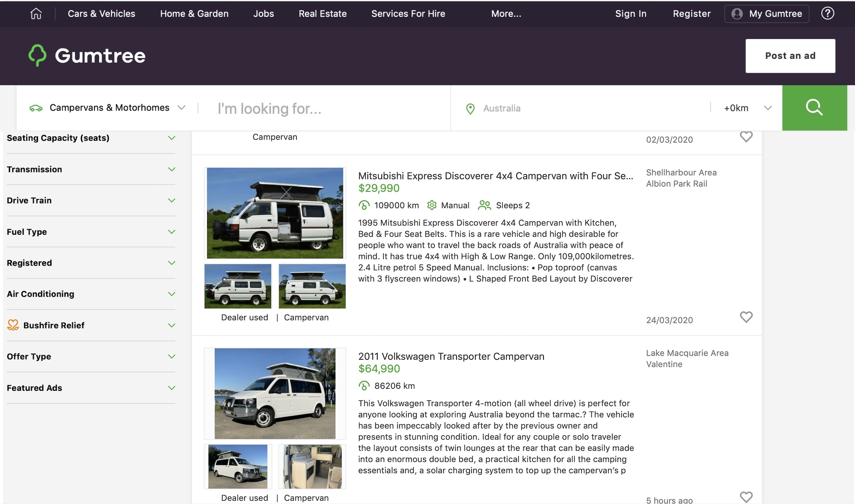Click the Bushfire Relief heart icon
The height and width of the screenshot is (504, 855).
[13, 325]
